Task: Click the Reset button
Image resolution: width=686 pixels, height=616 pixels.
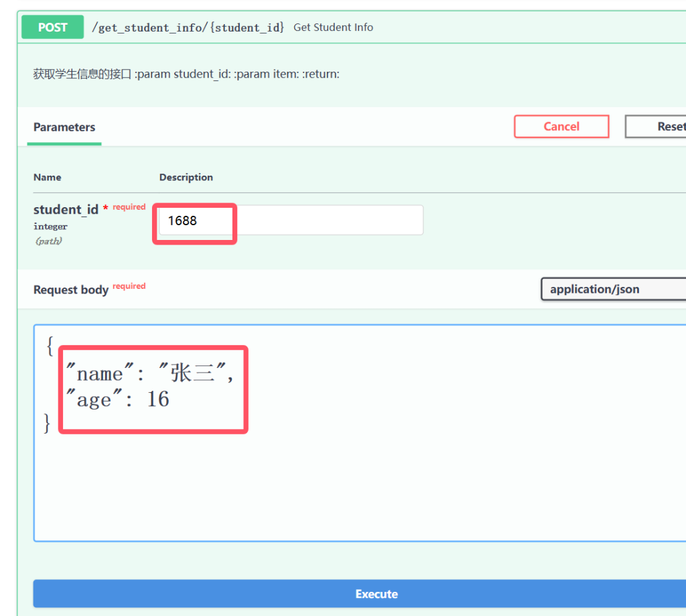Action: (x=663, y=127)
